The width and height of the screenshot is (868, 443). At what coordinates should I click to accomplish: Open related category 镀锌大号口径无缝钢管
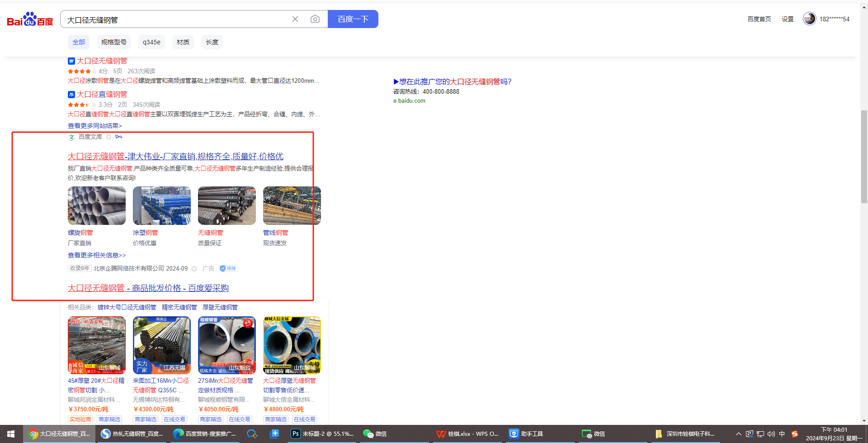[127, 307]
